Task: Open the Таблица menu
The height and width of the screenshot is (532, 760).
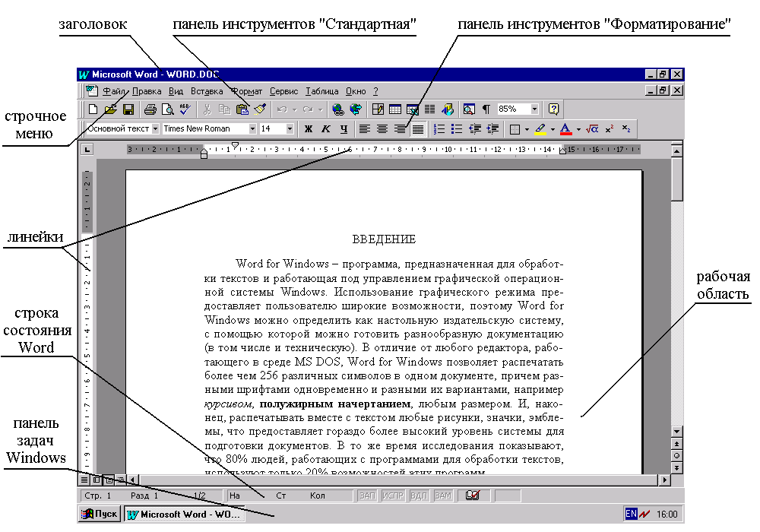Action: tap(321, 91)
